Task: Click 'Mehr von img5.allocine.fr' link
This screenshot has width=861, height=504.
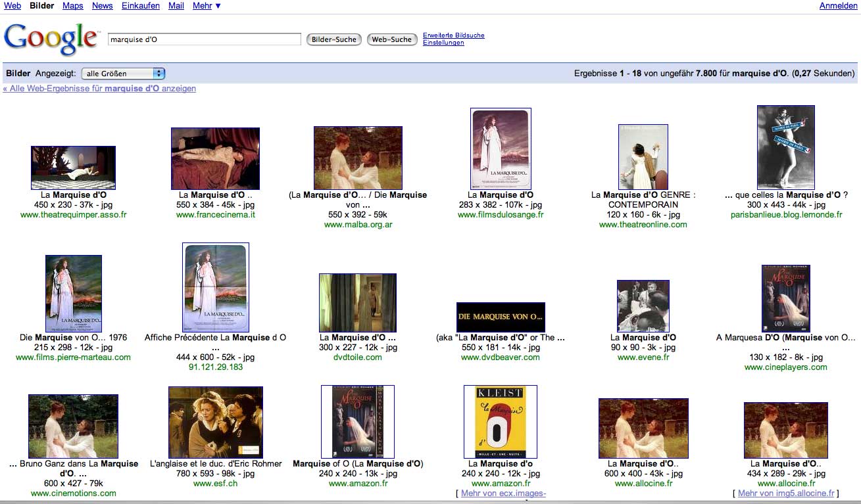Action: (x=785, y=493)
